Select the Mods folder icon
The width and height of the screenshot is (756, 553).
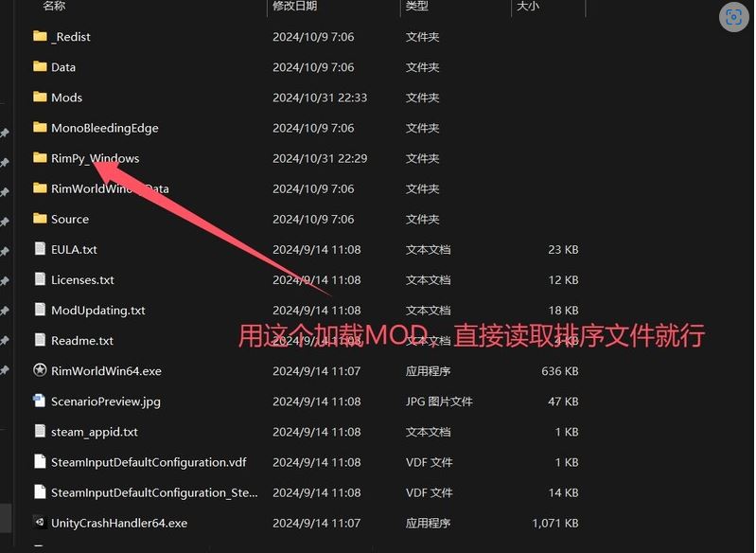40,98
